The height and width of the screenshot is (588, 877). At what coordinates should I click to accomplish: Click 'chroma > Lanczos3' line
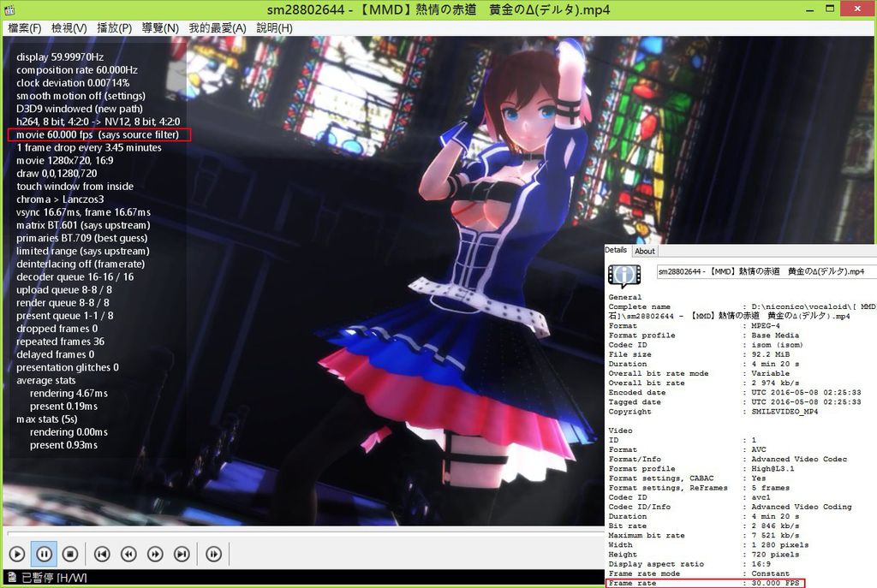click(x=60, y=199)
